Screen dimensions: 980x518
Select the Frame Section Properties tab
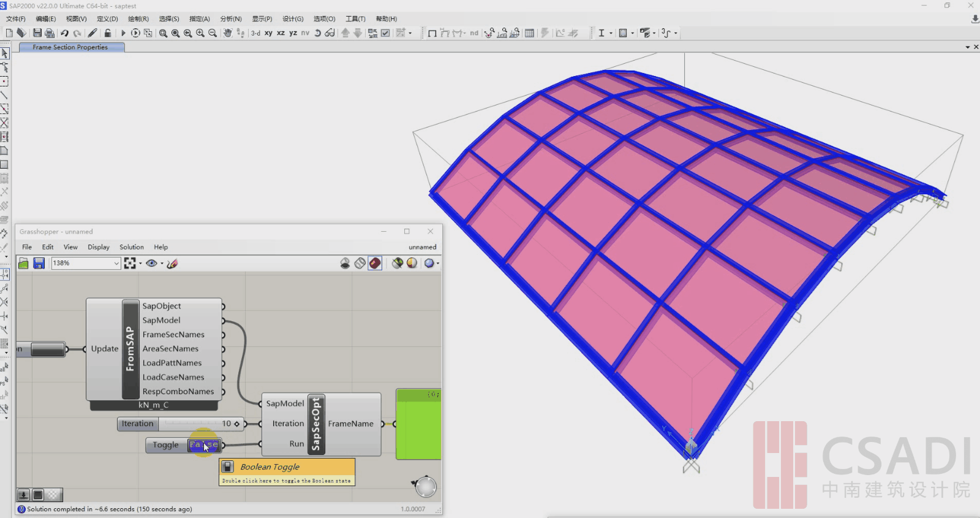click(x=72, y=47)
